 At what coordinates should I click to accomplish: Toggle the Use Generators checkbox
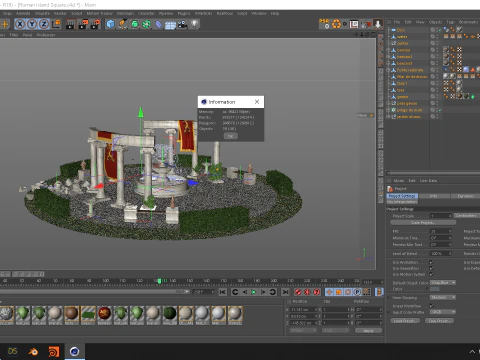pyautogui.click(x=432, y=268)
